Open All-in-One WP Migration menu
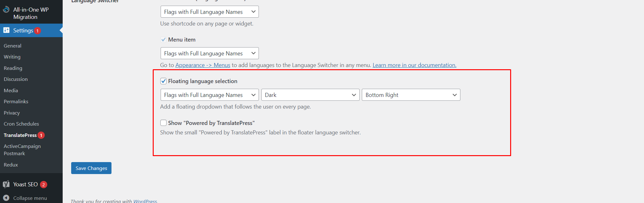The height and width of the screenshot is (203, 644). 31,13
